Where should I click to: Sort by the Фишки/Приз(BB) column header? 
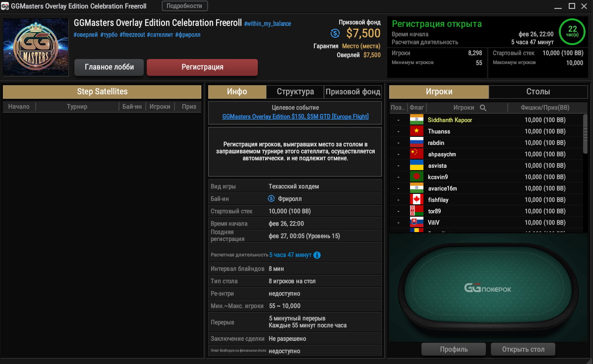pos(544,108)
